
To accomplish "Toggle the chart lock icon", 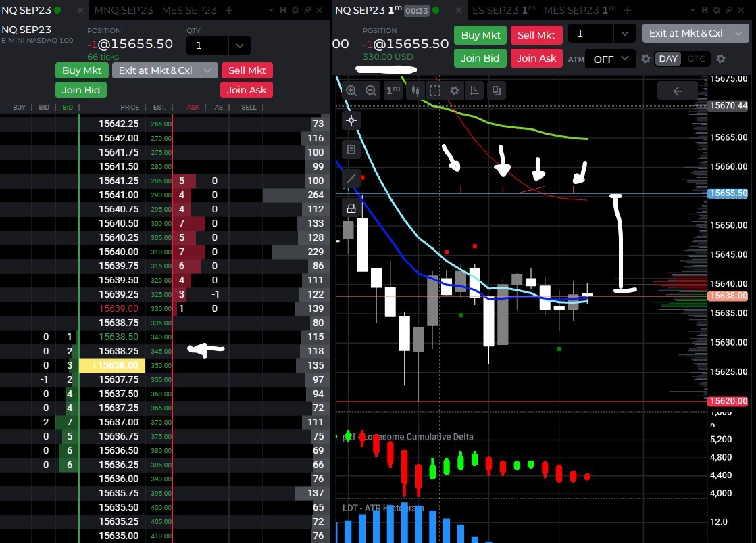I will 351,208.
